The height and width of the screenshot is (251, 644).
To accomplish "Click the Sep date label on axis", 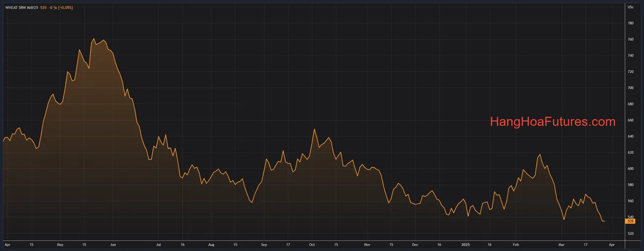I will [264, 244].
